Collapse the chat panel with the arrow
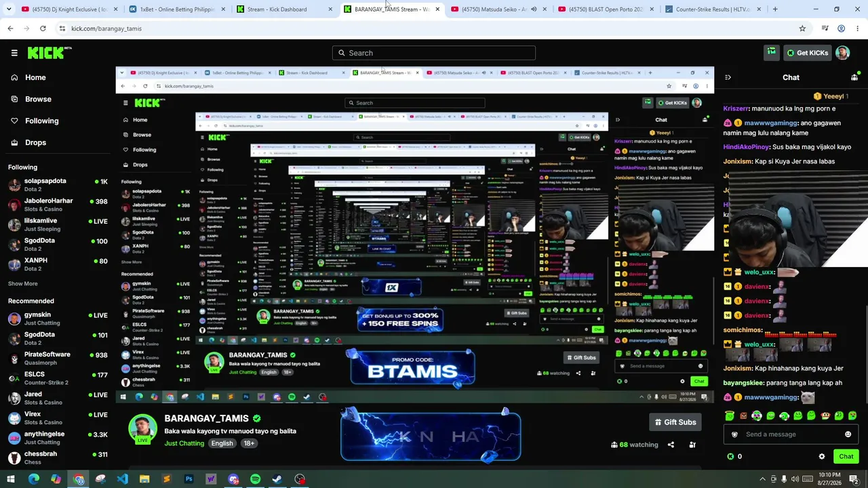Screen dimensions: 868x488 pos(728,78)
